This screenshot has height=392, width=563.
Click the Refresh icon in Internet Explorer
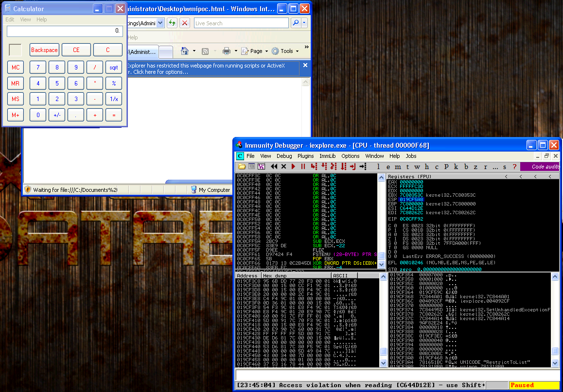click(x=172, y=23)
